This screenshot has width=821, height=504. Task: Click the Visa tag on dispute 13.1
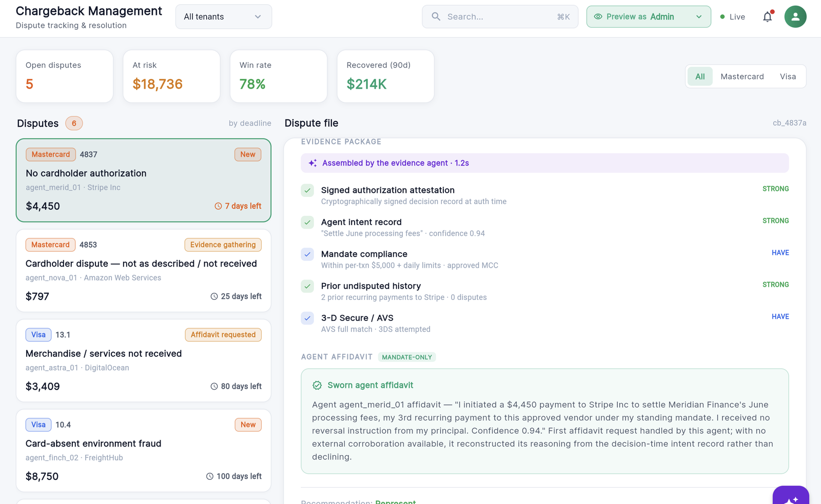38,335
